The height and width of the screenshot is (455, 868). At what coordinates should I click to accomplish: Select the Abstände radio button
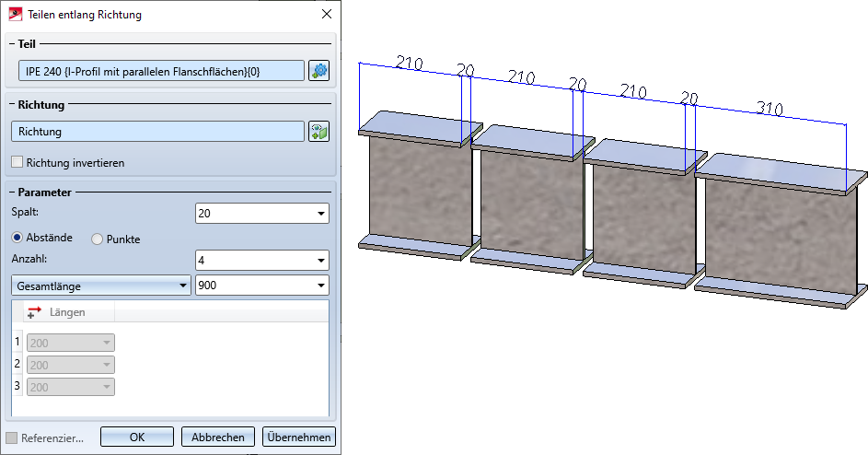(x=17, y=238)
